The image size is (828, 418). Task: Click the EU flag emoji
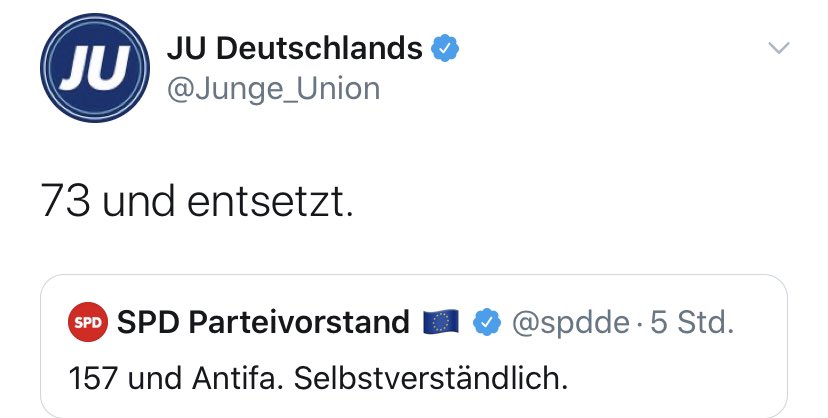440,322
